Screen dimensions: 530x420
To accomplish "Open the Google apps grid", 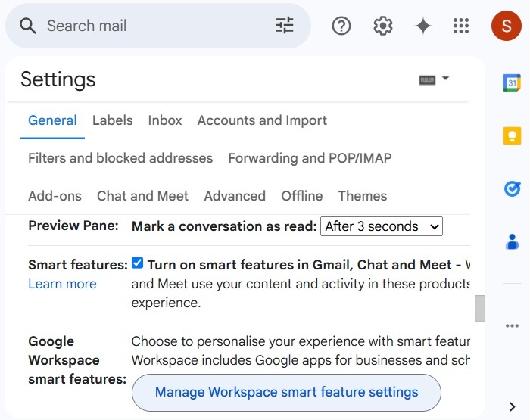I will pos(461,26).
